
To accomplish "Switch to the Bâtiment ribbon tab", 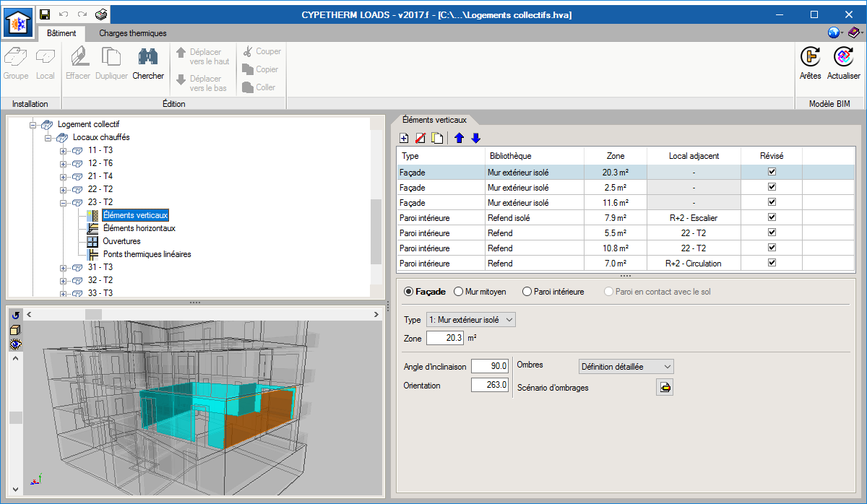I will point(61,33).
